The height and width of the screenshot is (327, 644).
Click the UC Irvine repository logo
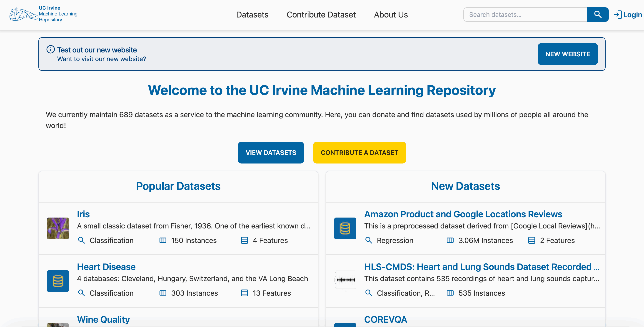click(x=43, y=14)
